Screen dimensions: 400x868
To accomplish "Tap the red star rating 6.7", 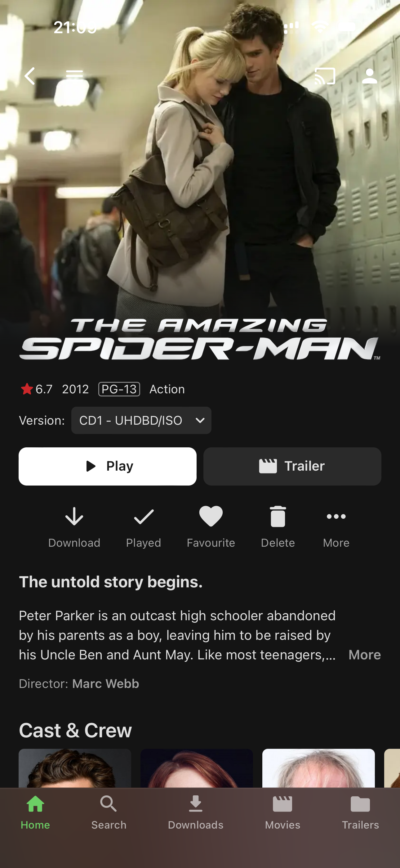I will coord(36,389).
